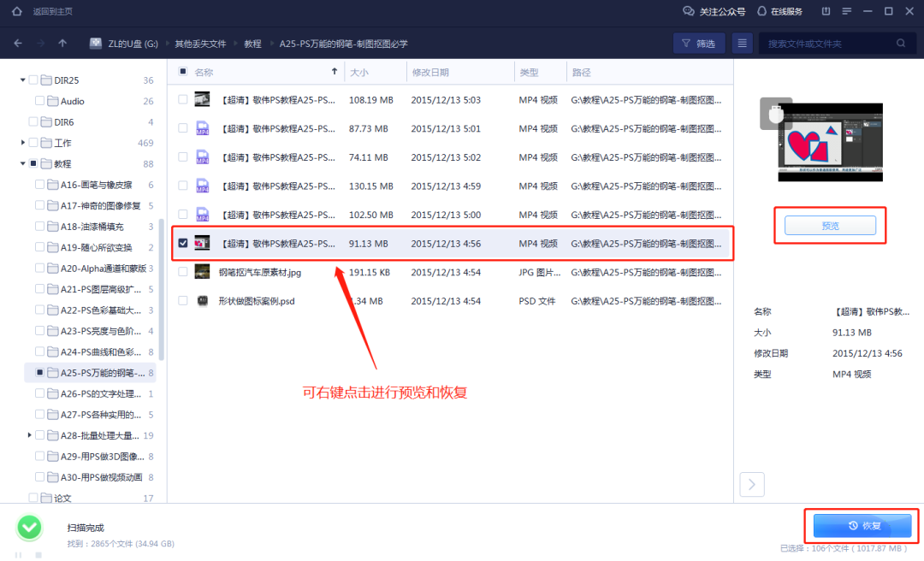Expand the right preview panel arrow

point(752,484)
